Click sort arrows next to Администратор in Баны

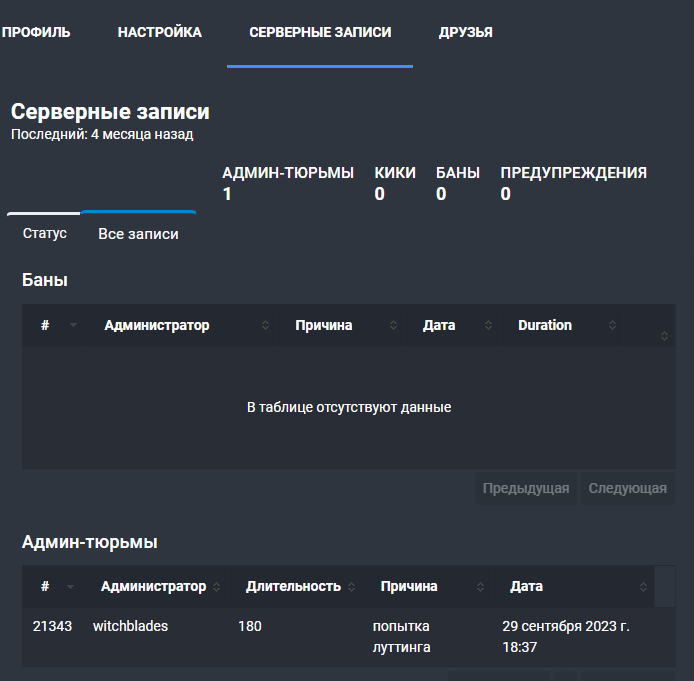click(x=266, y=325)
